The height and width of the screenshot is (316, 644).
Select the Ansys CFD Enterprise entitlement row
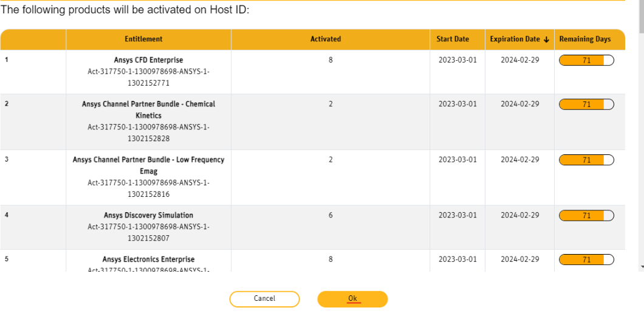click(x=148, y=60)
